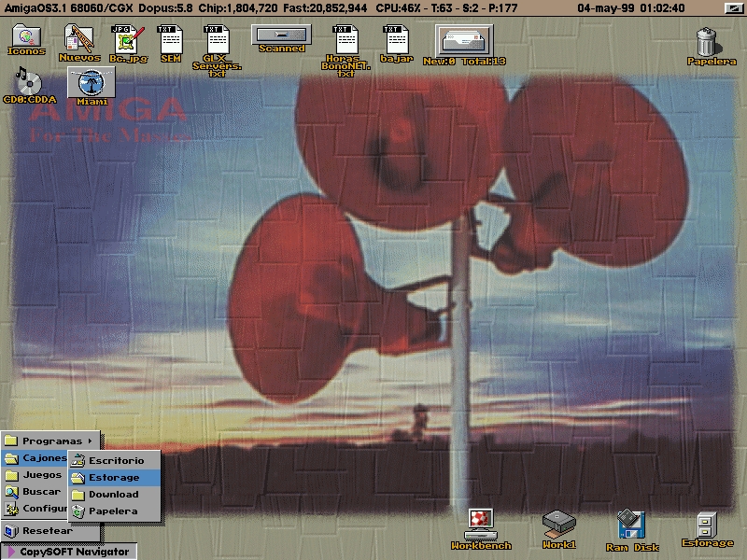Click Resetear in the navigator menu
747x560 pixels.
click(47, 530)
